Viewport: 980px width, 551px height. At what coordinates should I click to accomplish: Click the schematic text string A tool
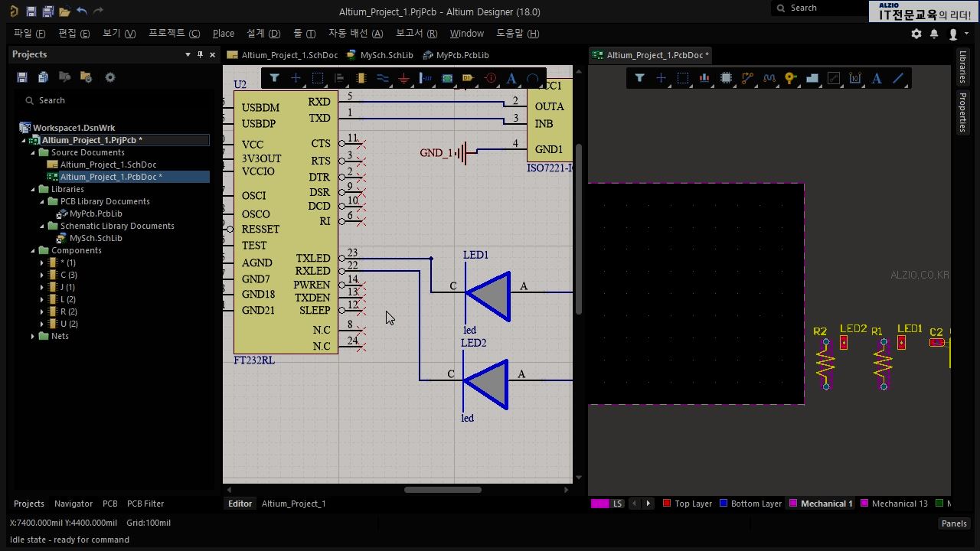tap(511, 78)
